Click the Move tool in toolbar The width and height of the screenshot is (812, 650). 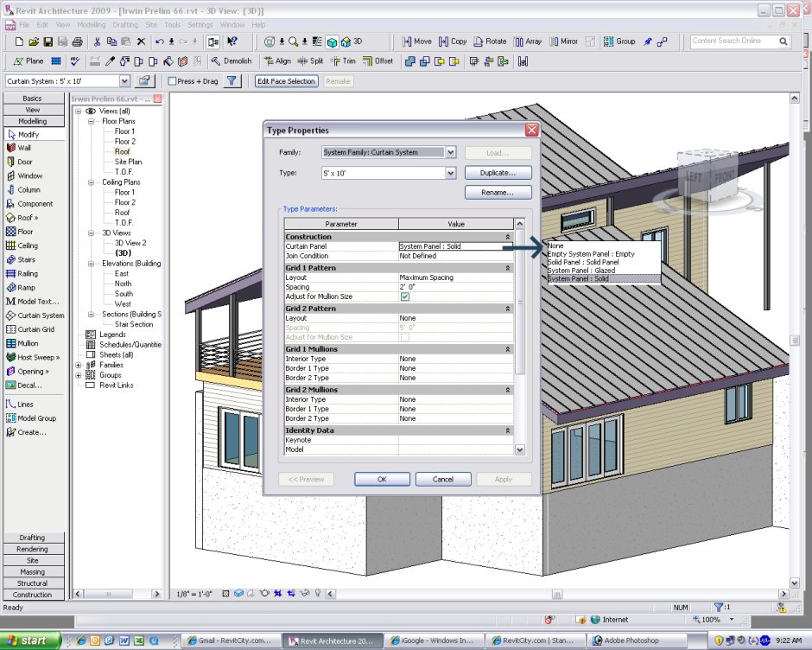point(417,41)
